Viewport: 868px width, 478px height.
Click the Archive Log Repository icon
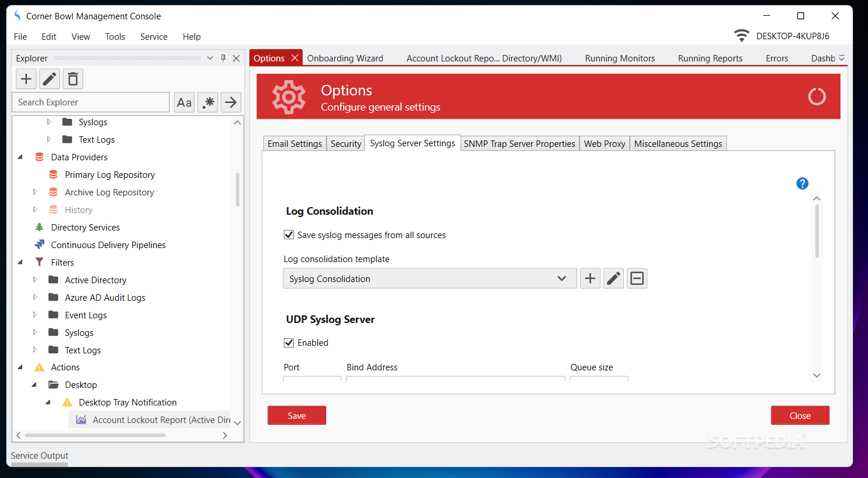tap(53, 192)
